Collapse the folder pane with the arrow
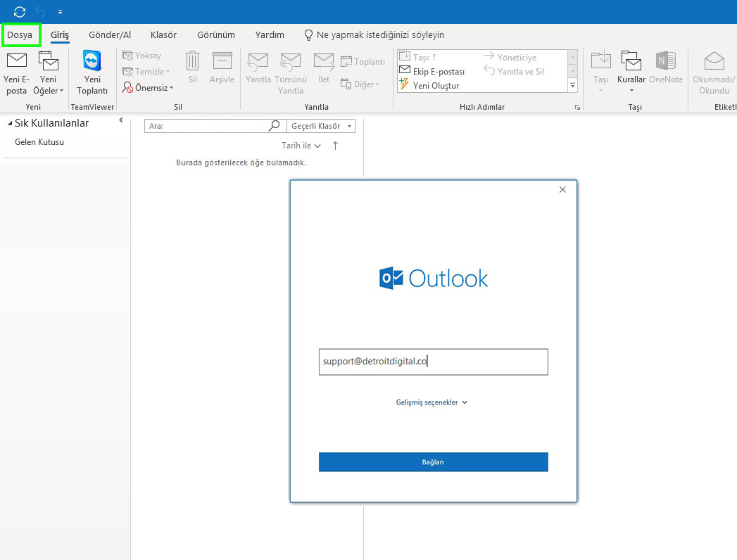The width and height of the screenshot is (737, 560). 121,120
